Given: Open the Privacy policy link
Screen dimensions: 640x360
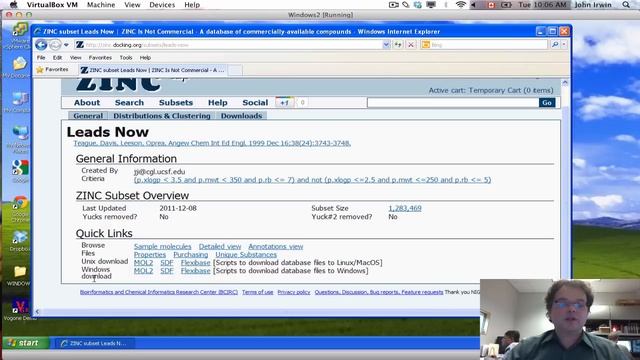Looking at the screenshot, I should 293,292.
